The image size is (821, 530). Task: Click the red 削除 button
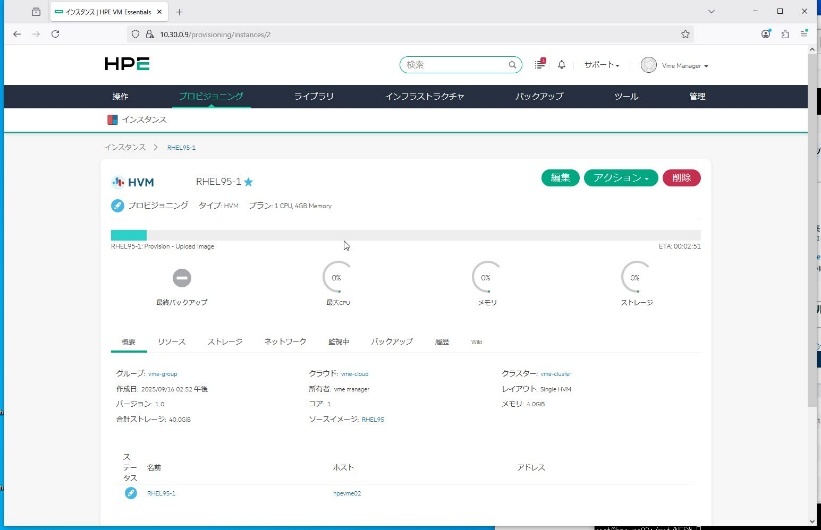pos(681,178)
